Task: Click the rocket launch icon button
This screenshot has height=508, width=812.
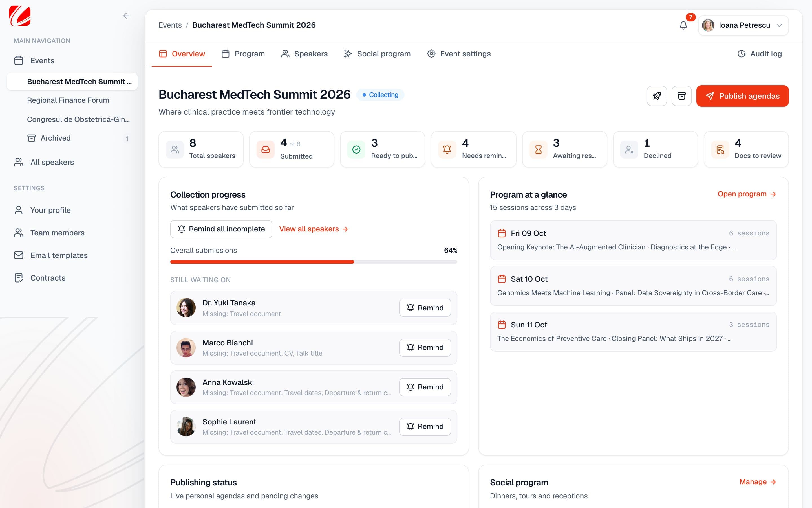Action: (657, 96)
